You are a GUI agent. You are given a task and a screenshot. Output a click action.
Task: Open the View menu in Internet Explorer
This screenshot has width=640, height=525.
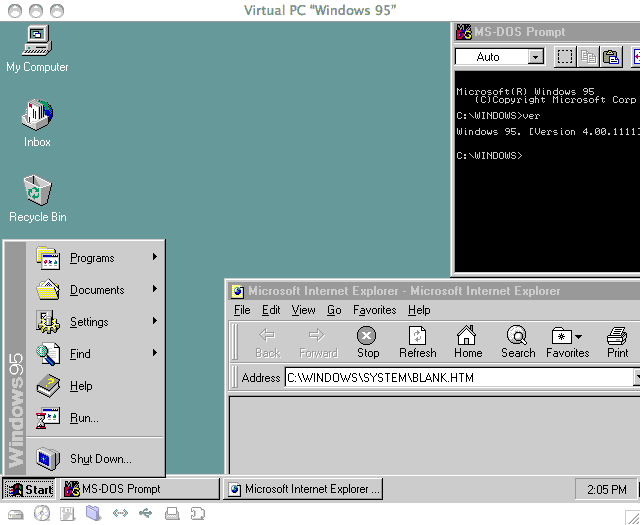[303, 310]
